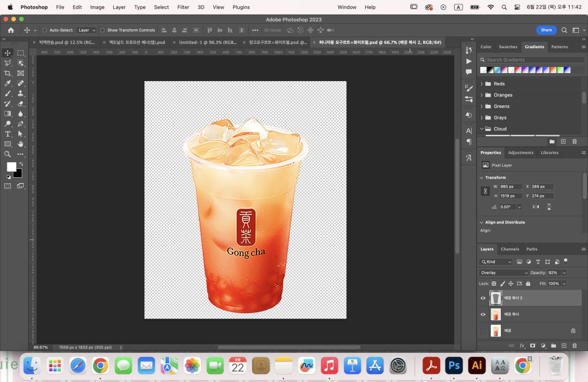Select the Pen tool
Viewport: 588px width, 382px height.
click(21, 124)
